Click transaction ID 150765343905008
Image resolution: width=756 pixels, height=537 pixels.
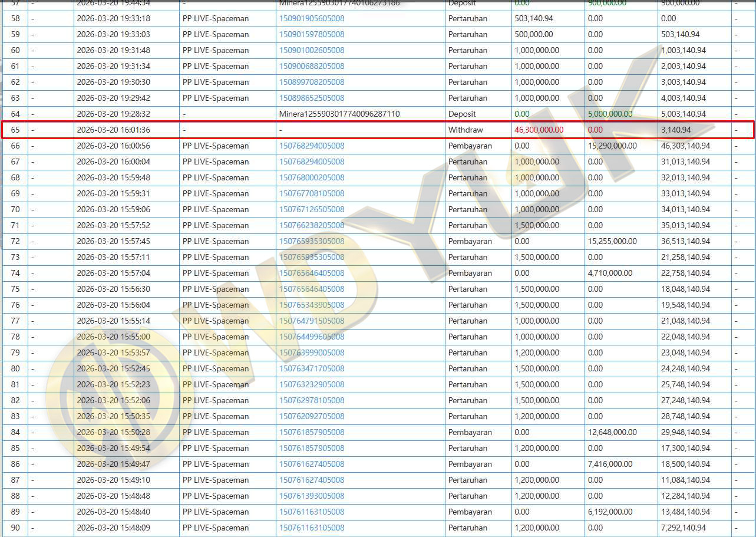coord(311,305)
